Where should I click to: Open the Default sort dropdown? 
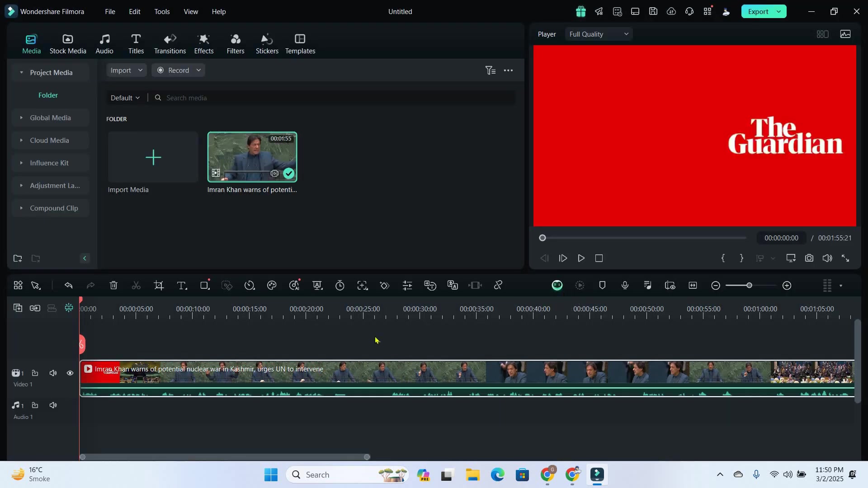point(125,98)
